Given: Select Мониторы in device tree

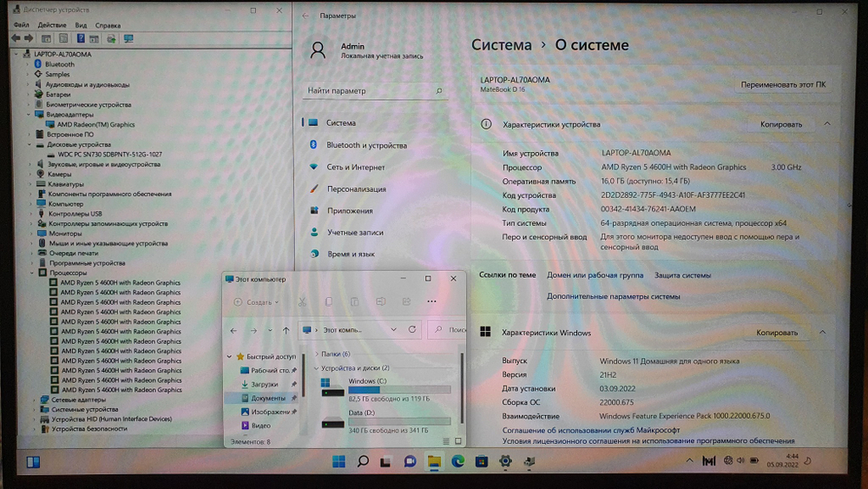Looking at the screenshot, I should pyautogui.click(x=65, y=233).
